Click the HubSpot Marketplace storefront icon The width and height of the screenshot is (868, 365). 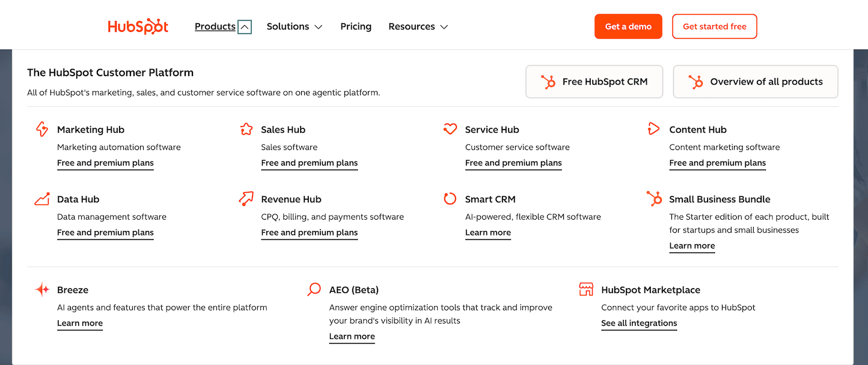586,289
